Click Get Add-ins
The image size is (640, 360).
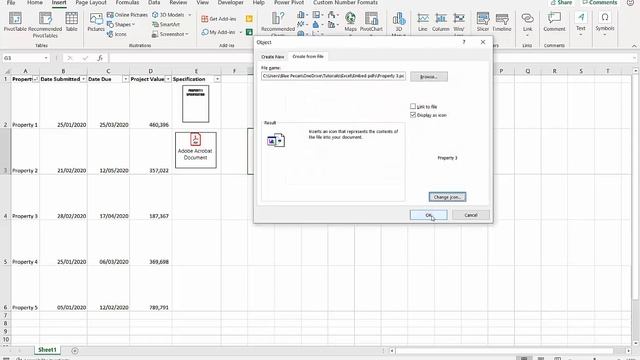[x=219, y=19]
